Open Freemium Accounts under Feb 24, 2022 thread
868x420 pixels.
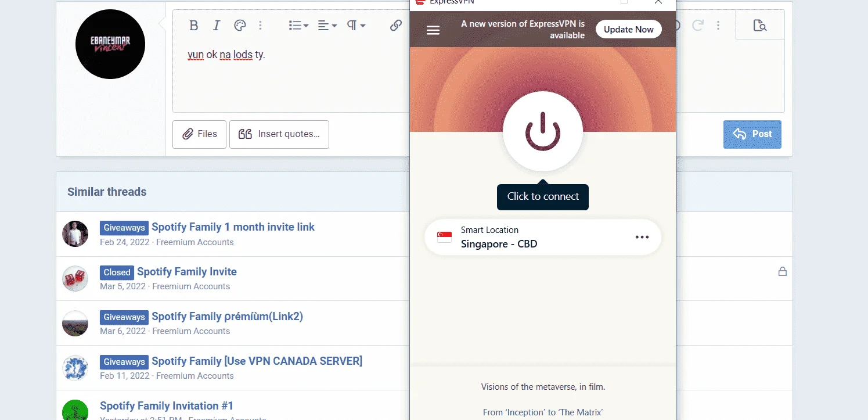195,242
